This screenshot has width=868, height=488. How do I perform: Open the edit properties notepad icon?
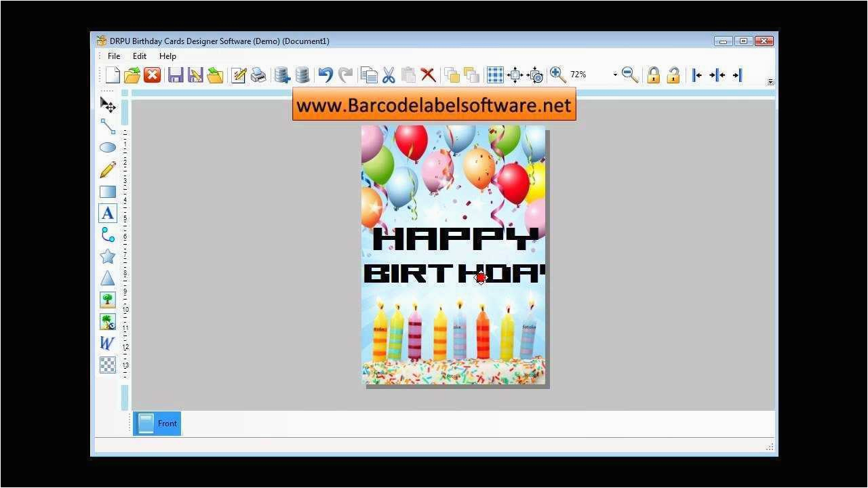(239, 75)
